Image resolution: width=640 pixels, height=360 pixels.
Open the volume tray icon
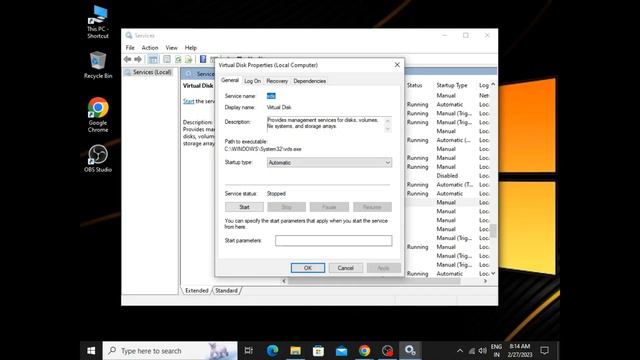pos(482,351)
